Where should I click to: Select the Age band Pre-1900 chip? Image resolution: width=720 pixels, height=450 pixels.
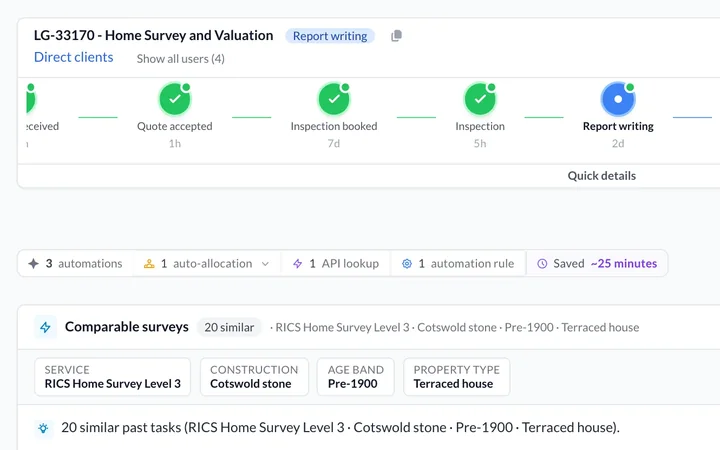(x=355, y=377)
